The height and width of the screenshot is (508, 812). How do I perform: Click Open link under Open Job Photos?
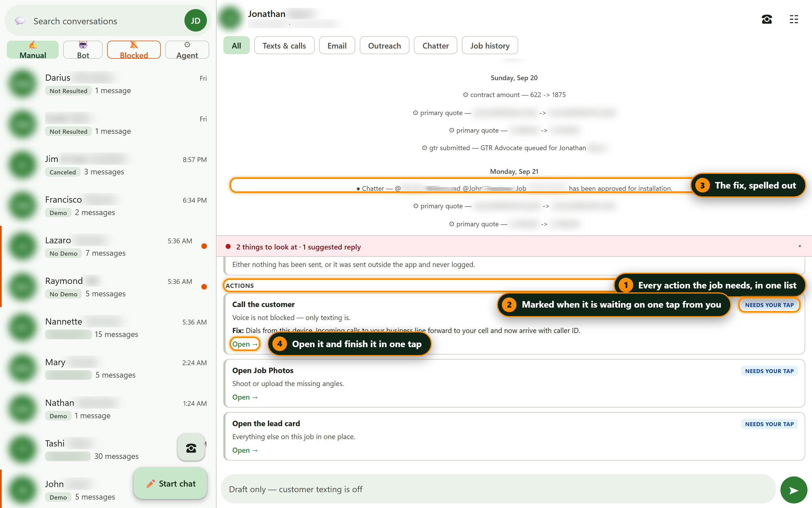tap(245, 397)
